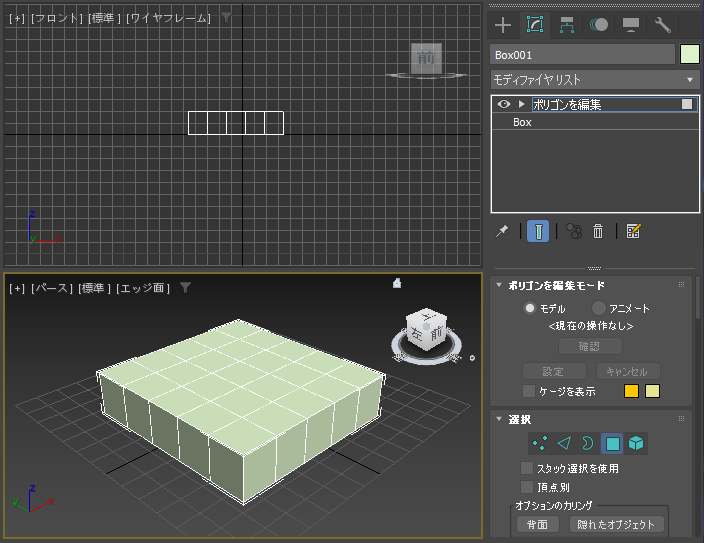
Task: Open the Motion panel tab
Action: pyautogui.click(x=599, y=25)
